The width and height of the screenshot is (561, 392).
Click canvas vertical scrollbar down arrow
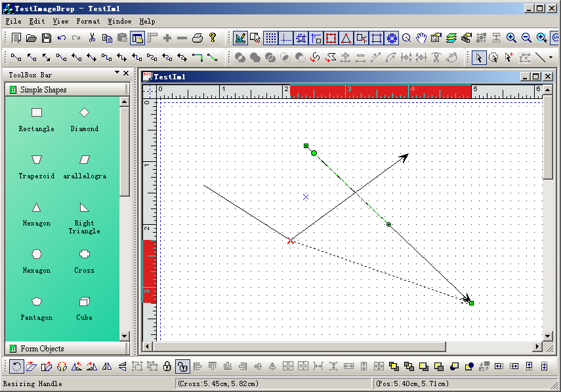click(548, 336)
